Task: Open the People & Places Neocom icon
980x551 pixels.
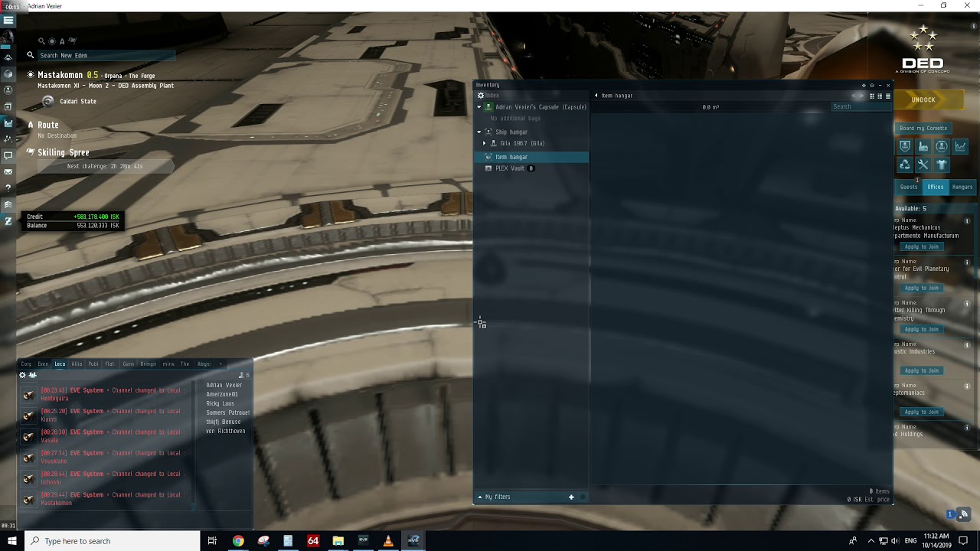Action: pos(8,90)
